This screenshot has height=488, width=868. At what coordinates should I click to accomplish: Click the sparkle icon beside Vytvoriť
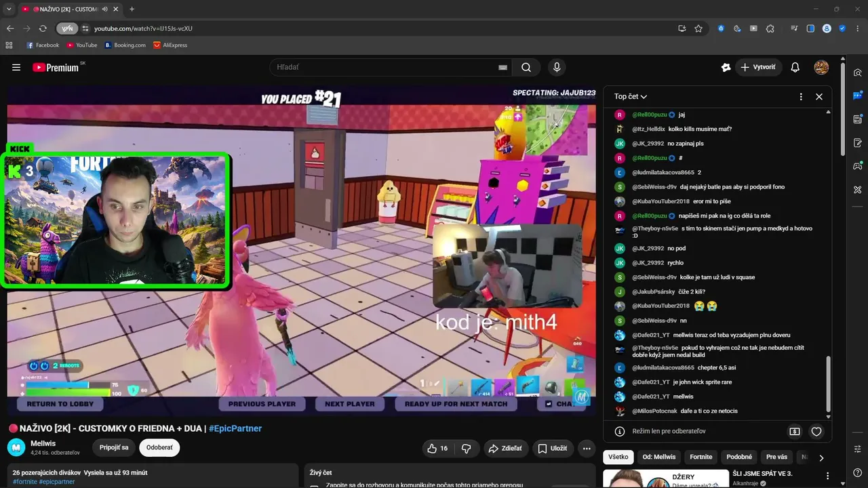(x=726, y=67)
